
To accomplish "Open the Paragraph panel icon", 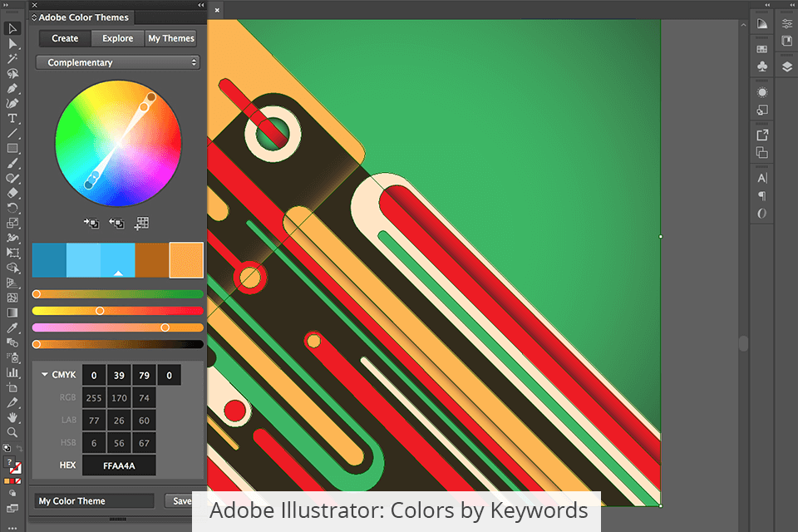I will coord(762,196).
